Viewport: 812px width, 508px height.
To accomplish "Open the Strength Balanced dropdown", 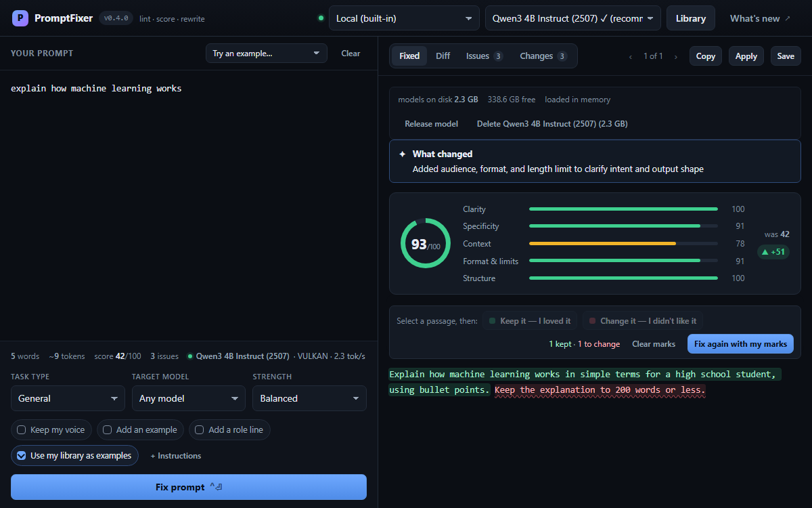I will click(x=309, y=398).
